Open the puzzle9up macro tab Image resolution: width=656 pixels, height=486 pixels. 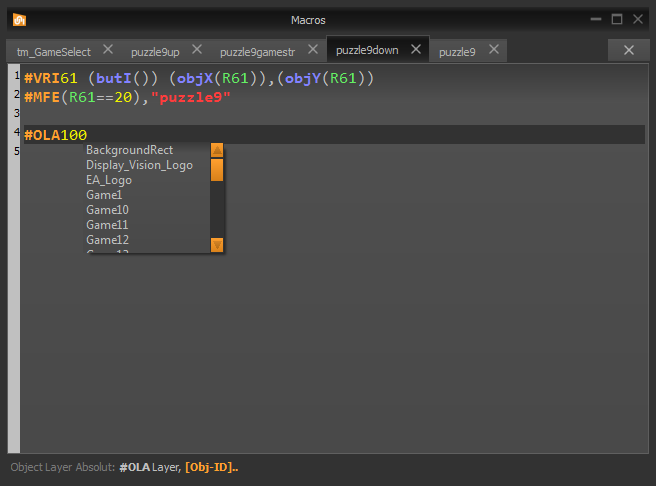(x=155, y=51)
